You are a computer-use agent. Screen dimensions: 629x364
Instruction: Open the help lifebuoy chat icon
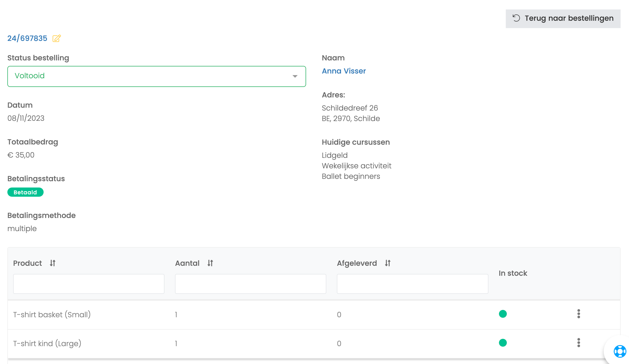620,351
